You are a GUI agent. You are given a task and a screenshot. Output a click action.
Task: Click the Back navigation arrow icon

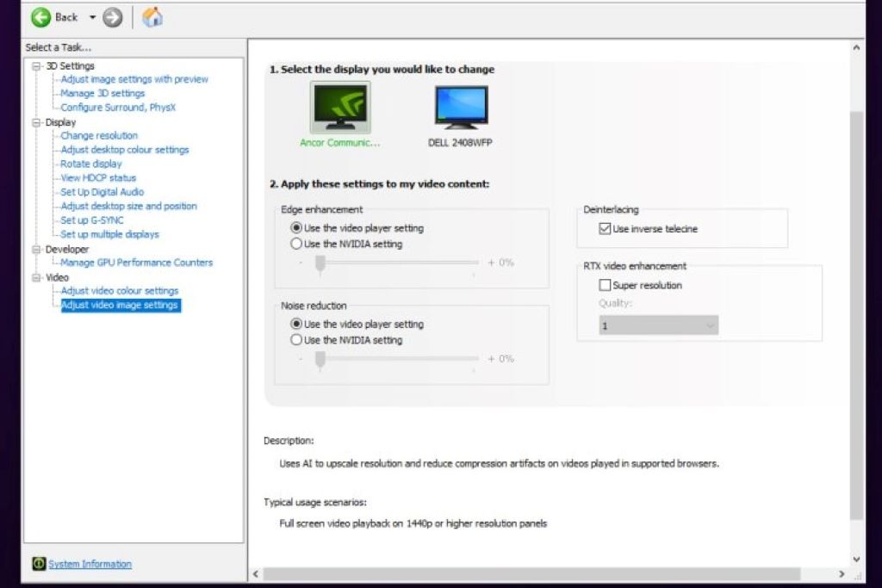(x=40, y=16)
